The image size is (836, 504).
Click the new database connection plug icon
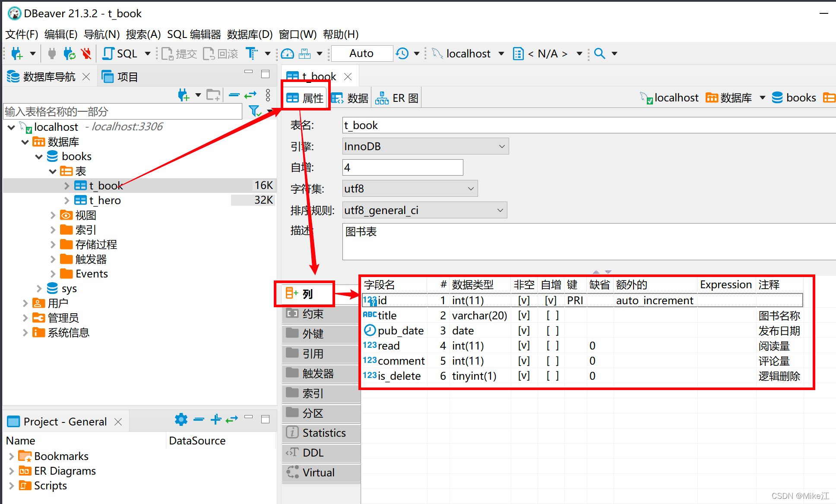click(x=16, y=54)
